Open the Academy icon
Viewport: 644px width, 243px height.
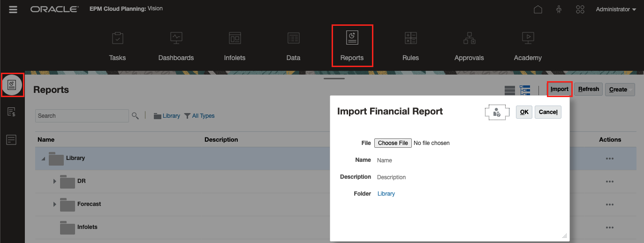528,38
